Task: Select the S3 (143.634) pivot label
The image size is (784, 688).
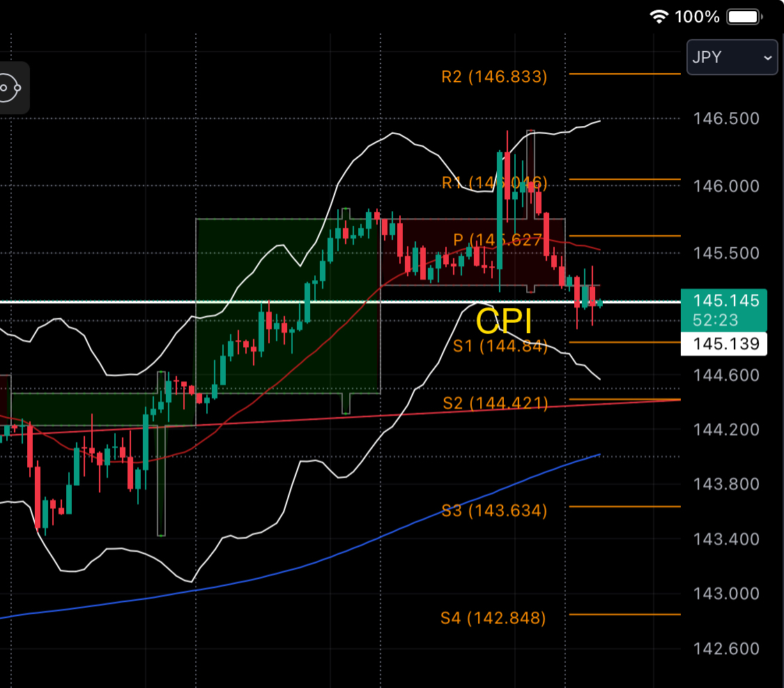Action: point(494,510)
